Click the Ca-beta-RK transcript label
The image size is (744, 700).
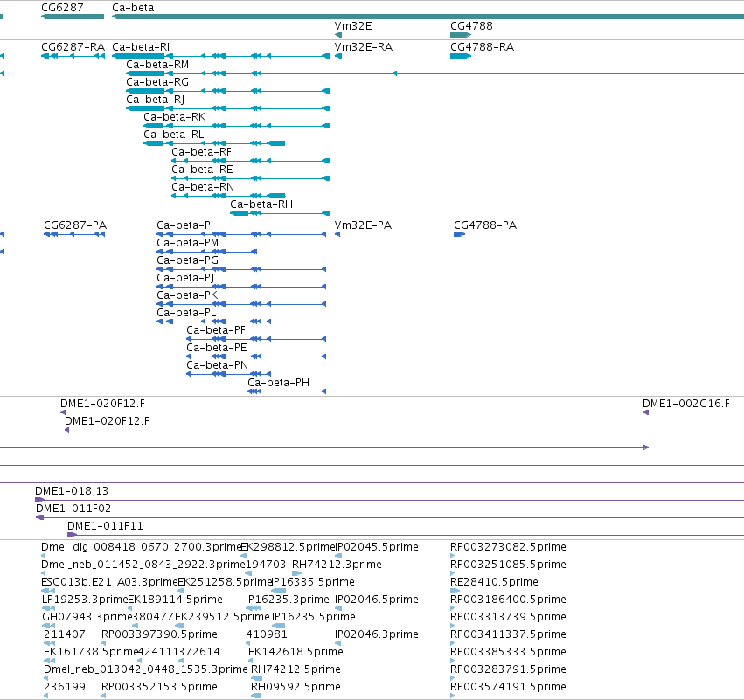[x=174, y=117]
